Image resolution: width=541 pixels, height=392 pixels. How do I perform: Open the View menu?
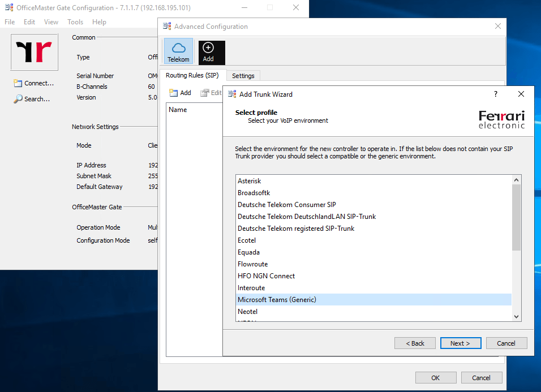pos(51,21)
